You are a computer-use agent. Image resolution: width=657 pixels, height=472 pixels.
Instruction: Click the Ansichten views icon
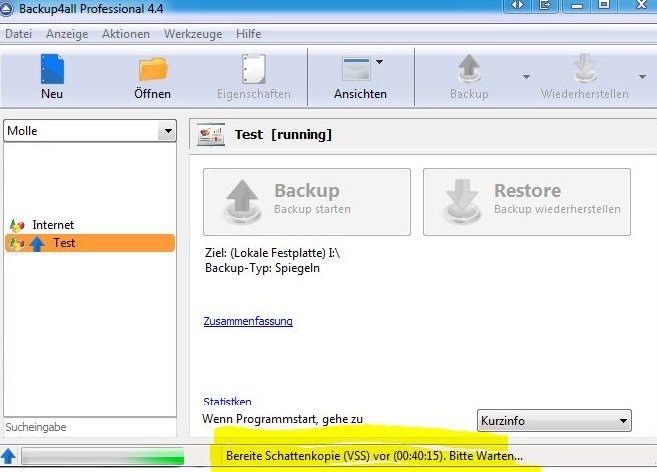[x=356, y=69]
